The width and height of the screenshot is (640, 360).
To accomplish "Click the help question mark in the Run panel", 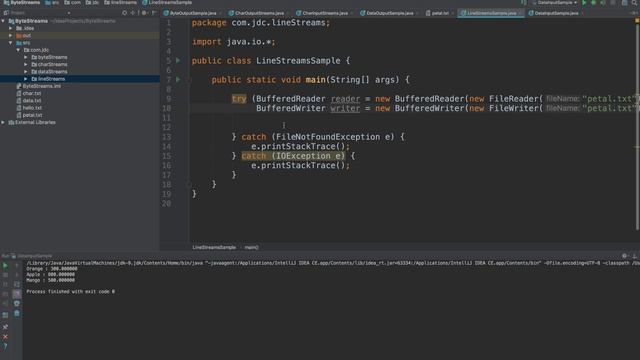I will (x=5, y=347).
